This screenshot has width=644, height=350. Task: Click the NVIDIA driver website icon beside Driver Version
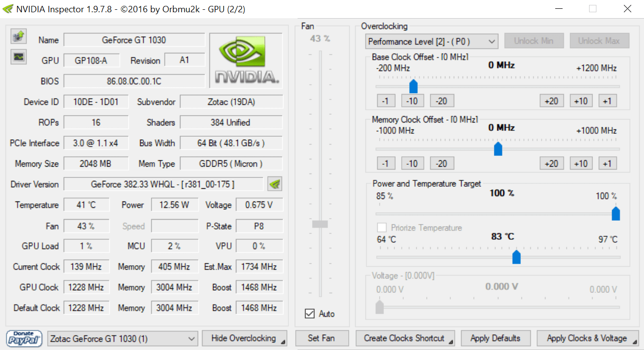pos(275,184)
